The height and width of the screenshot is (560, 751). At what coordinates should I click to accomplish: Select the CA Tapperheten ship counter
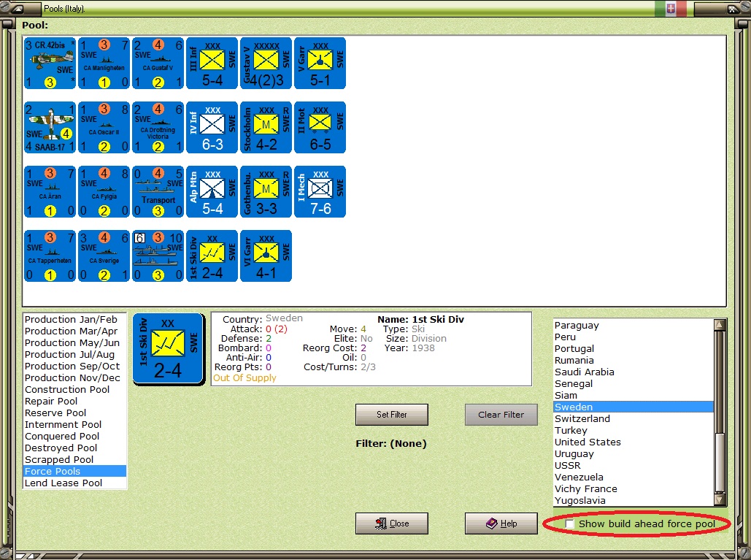click(50, 256)
